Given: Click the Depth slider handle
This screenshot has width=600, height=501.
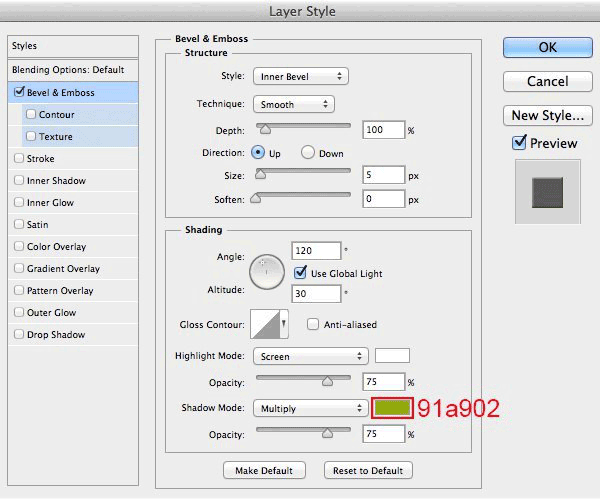Looking at the screenshot, I should tap(265, 130).
